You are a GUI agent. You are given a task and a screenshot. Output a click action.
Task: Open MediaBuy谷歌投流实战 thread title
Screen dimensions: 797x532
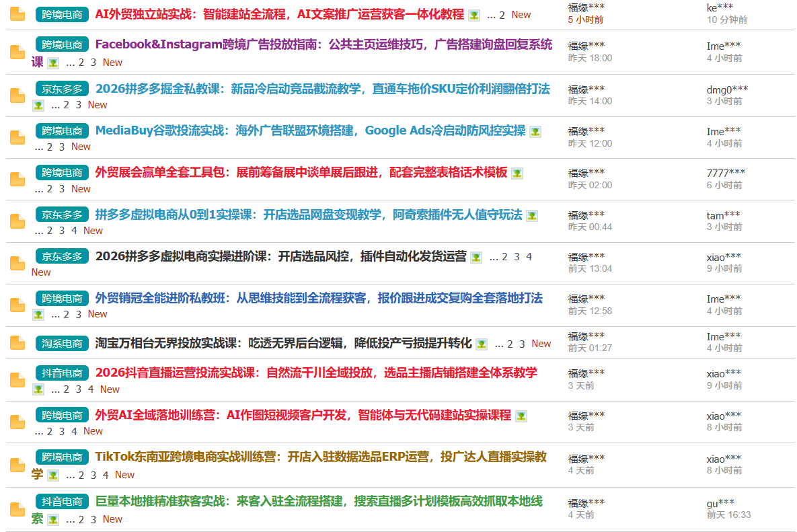[311, 130]
